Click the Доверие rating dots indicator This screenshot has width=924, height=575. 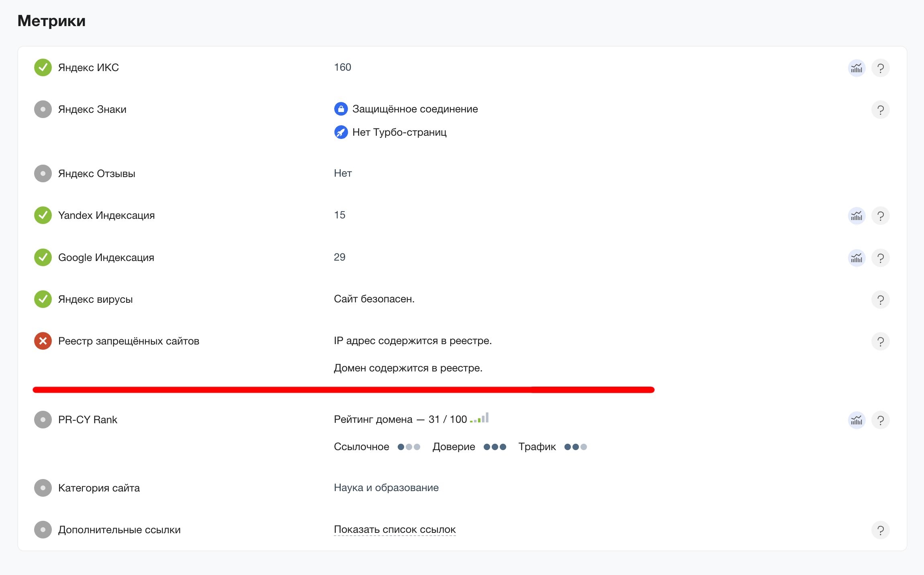(495, 447)
